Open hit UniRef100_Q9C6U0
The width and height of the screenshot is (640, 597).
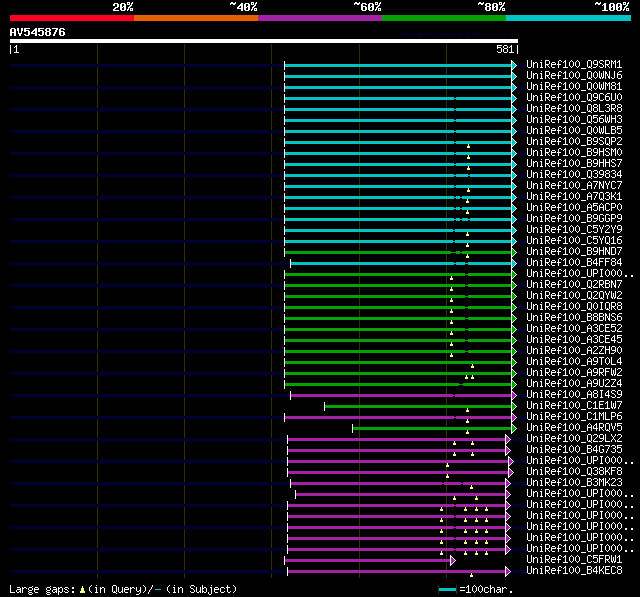click(574, 98)
